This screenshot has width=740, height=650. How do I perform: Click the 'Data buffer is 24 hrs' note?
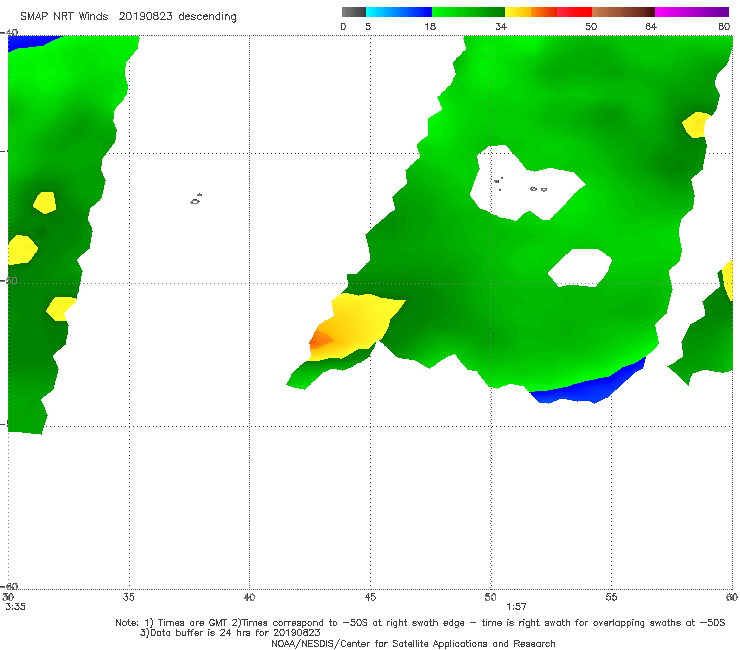(x=230, y=633)
